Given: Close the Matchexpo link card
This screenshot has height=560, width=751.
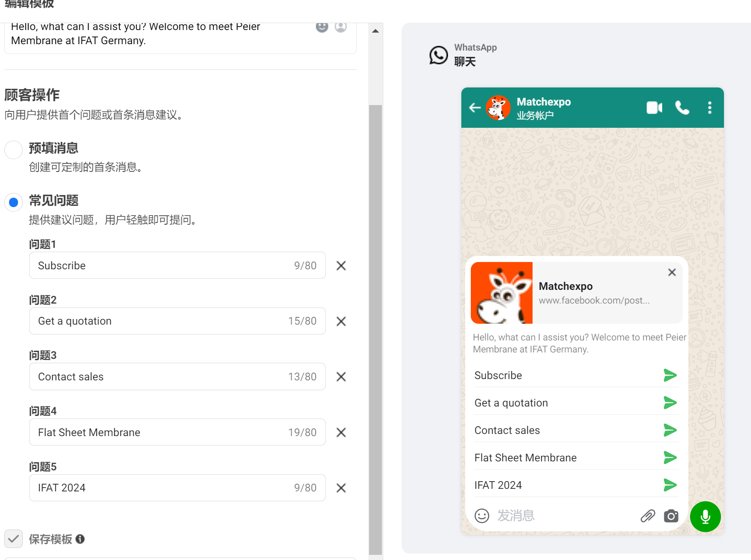Looking at the screenshot, I should (x=672, y=272).
